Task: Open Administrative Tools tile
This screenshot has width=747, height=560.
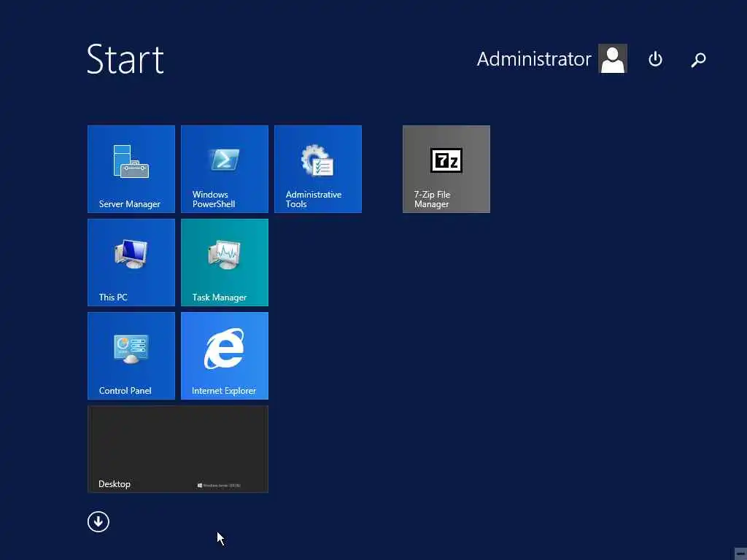Action: (318, 169)
